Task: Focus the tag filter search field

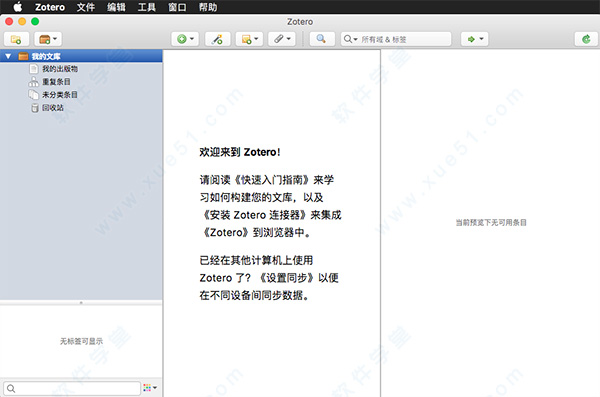Action: (x=72, y=388)
